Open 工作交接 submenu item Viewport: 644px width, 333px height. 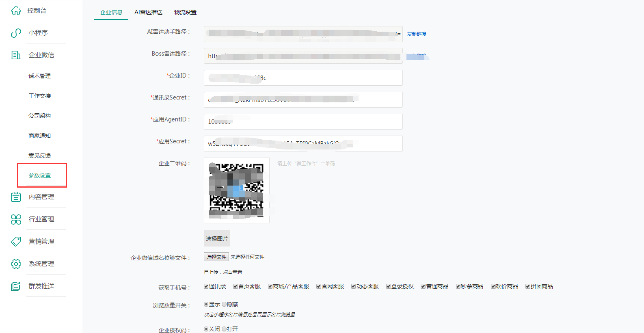click(x=40, y=96)
